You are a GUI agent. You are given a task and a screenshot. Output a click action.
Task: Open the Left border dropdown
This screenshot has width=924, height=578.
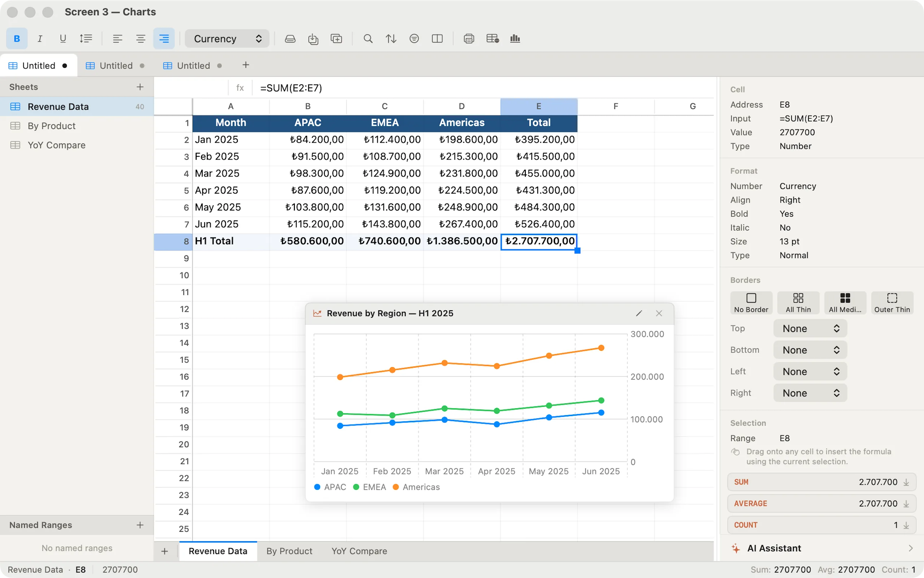(810, 372)
